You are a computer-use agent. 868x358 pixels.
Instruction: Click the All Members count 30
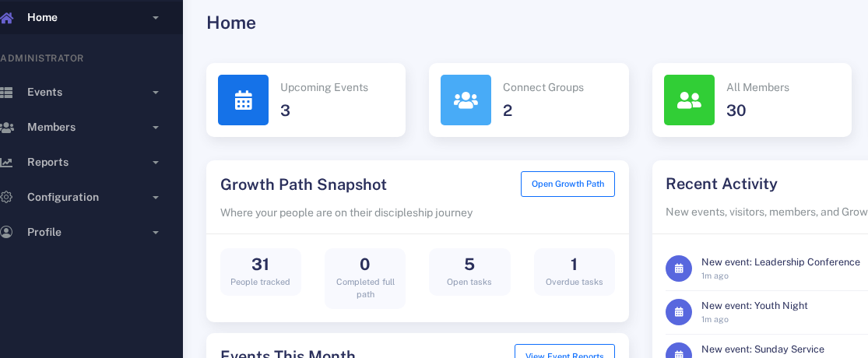[736, 111]
